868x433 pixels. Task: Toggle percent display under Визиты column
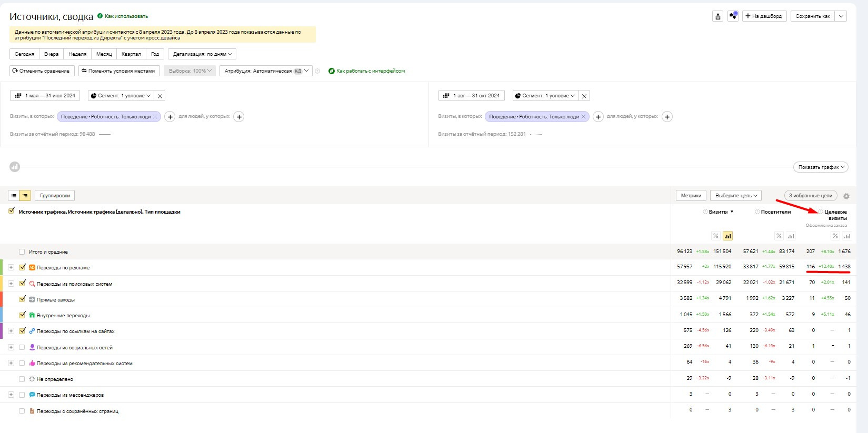(715, 236)
